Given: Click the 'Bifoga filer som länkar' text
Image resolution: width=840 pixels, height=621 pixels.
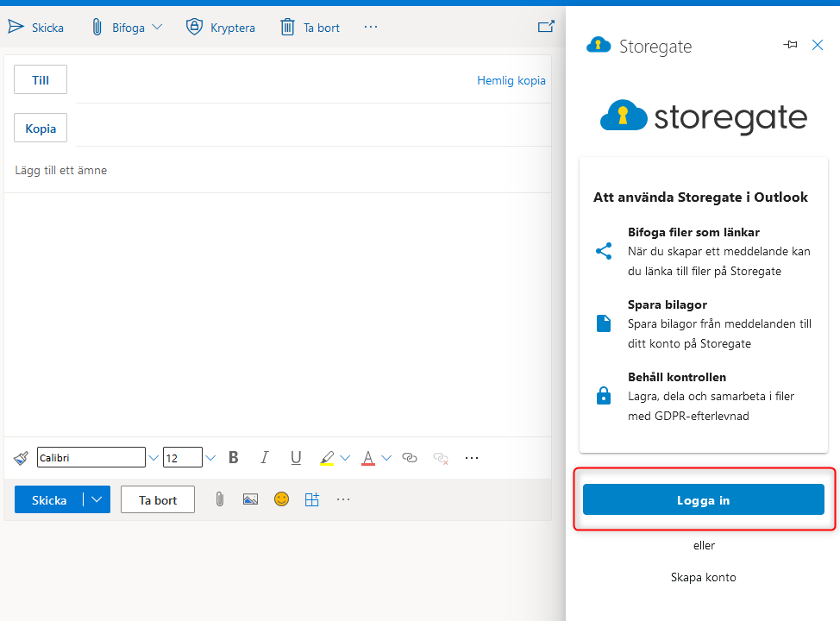Looking at the screenshot, I should (x=693, y=232).
